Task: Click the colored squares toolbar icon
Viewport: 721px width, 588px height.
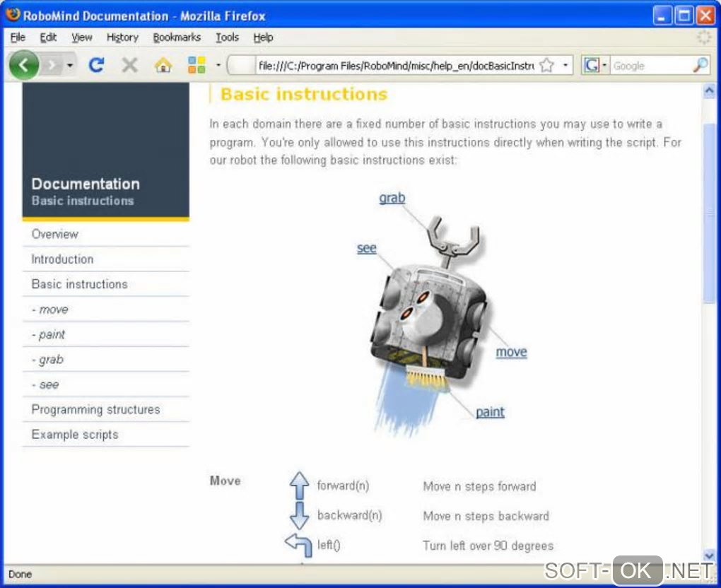Action: point(197,65)
